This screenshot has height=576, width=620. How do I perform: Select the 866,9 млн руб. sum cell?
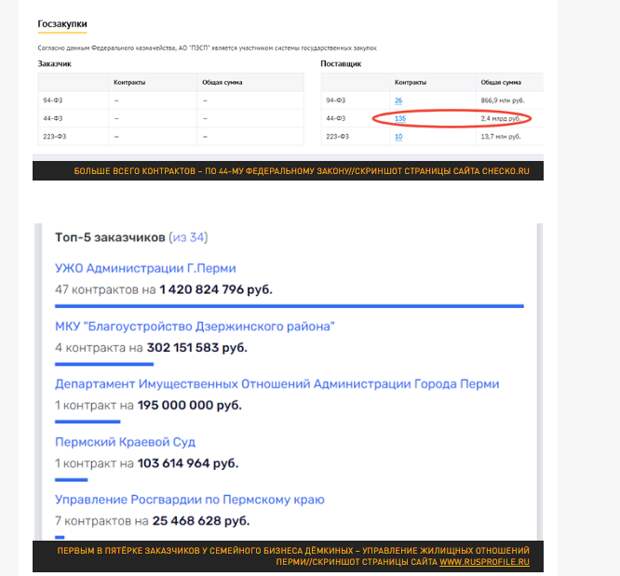pos(502,100)
